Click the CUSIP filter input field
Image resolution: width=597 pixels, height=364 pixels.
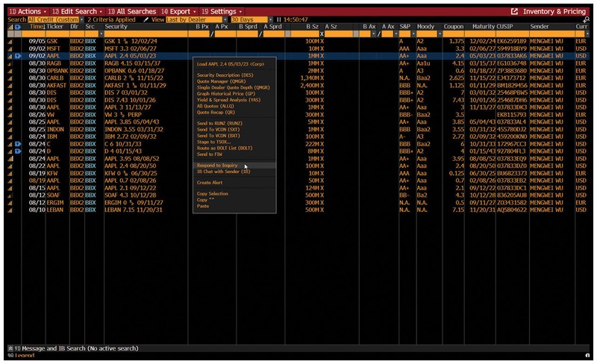coord(512,34)
